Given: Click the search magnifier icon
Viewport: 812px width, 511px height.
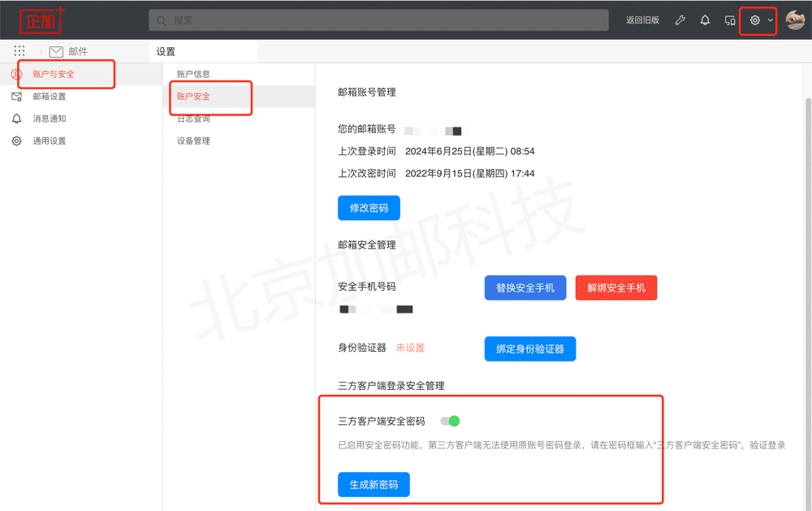Looking at the screenshot, I should point(161,19).
